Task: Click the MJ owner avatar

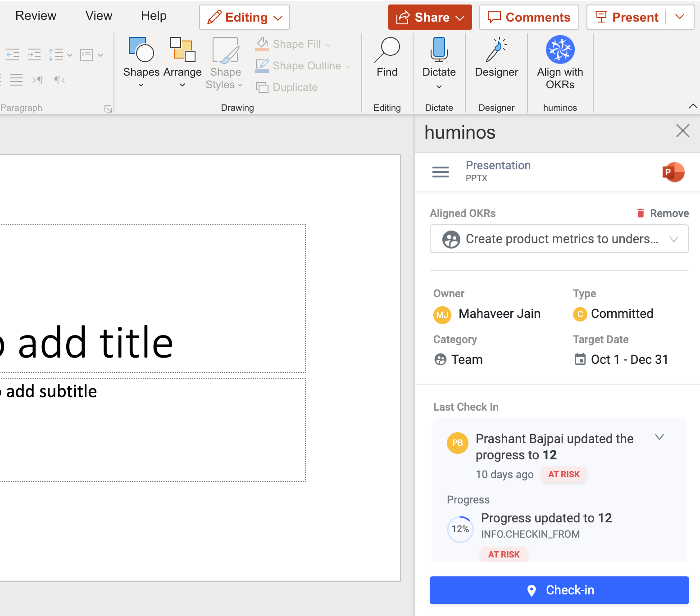Action: click(442, 315)
